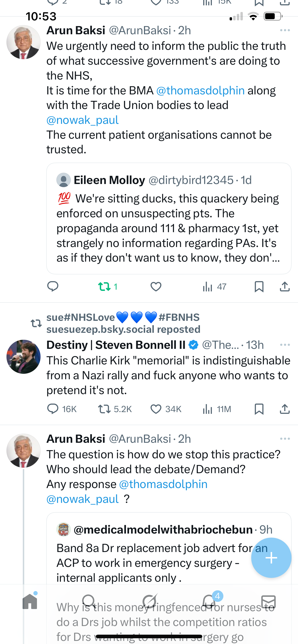Compose a new post with plus button
The image size is (298, 644).
(271, 558)
